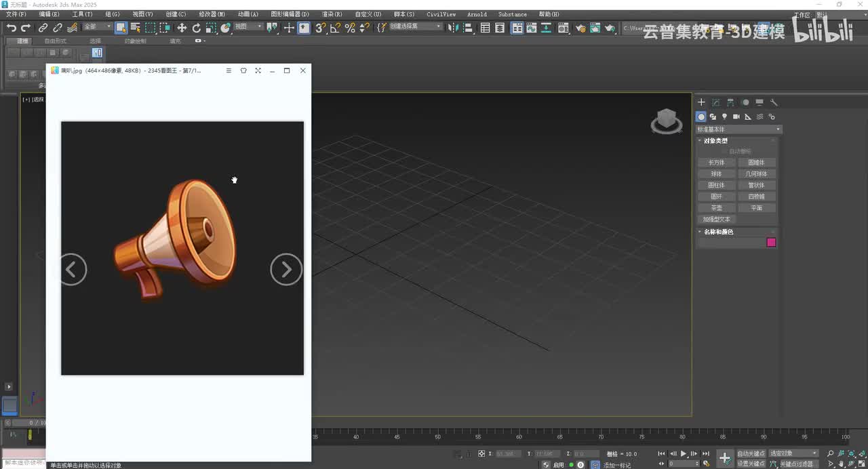Open the 标准基本体 primitive type dropdown

(739, 129)
